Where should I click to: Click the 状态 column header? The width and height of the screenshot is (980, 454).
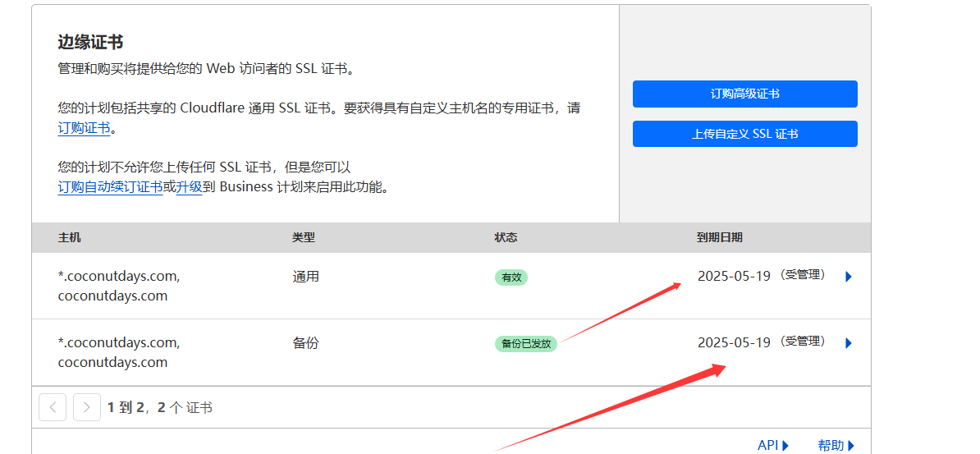click(506, 237)
